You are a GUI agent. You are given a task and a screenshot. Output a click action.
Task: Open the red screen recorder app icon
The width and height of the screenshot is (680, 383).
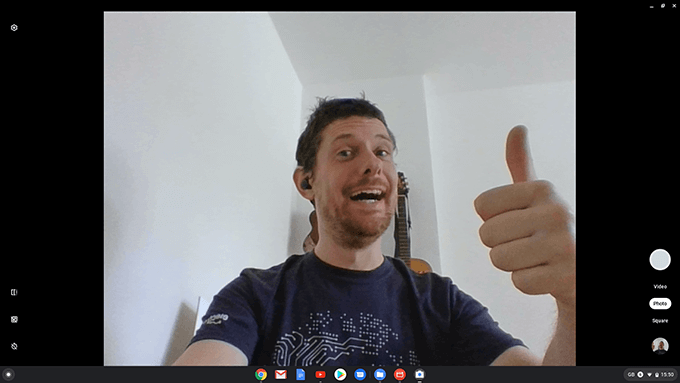[400, 374]
